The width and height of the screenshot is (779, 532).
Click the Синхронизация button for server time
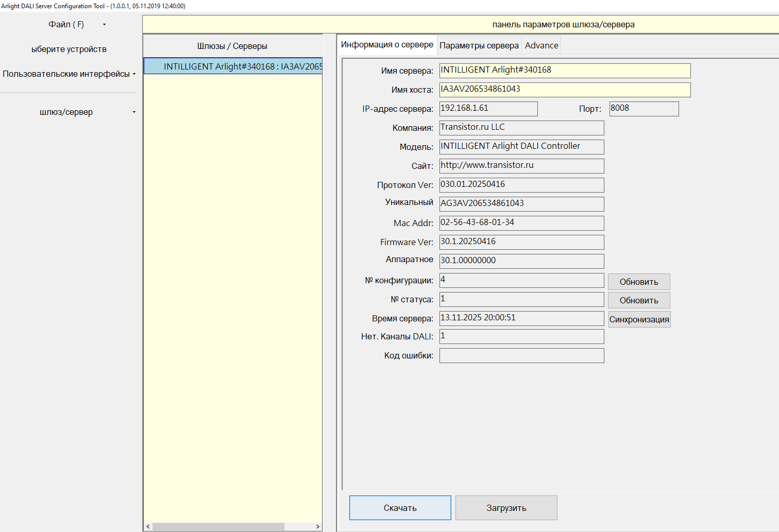pyautogui.click(x=639, y=319)
